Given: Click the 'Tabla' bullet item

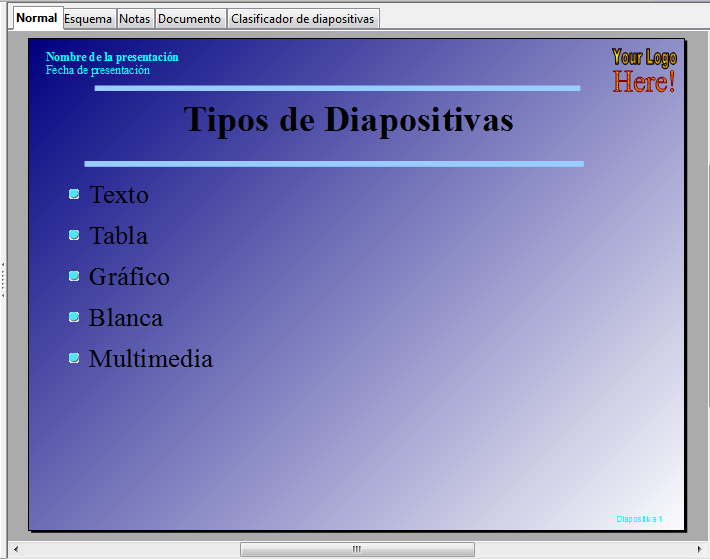Looking at the screenshot, I should click(119, 236).
